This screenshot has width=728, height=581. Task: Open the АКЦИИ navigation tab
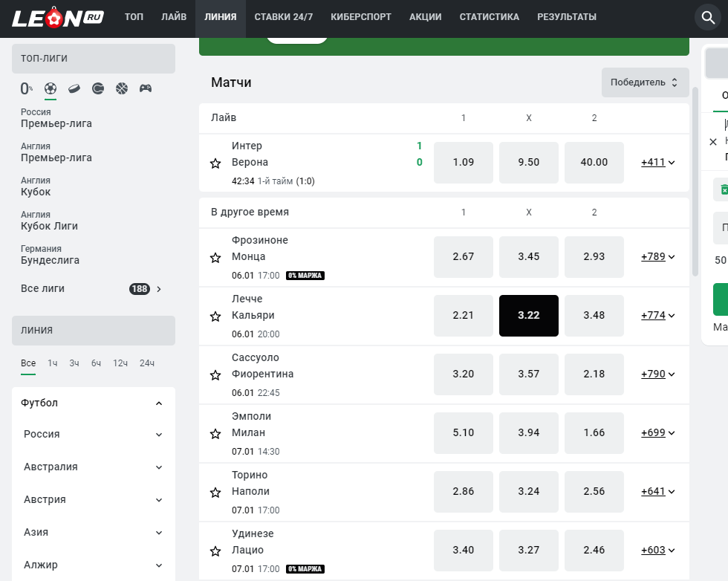point(425,17)
